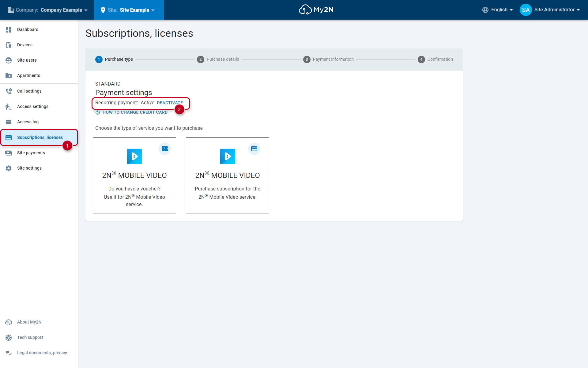Viewport: 588px width, 368px height.
Task: Click the My2N cloud logo
Action: (316, 10)
